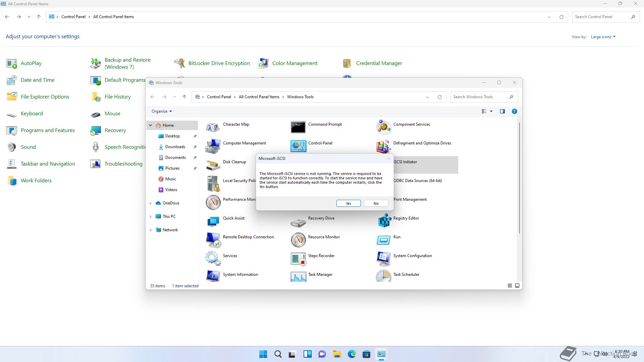Open the Windows Tools help button

click(x=515, y=111)
